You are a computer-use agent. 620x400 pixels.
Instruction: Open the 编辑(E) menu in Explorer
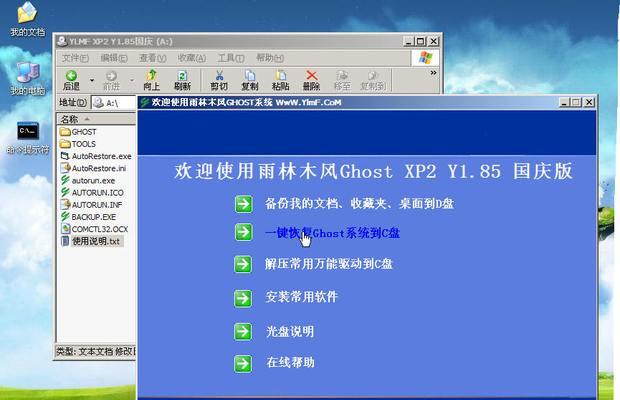tap(114, 58)
